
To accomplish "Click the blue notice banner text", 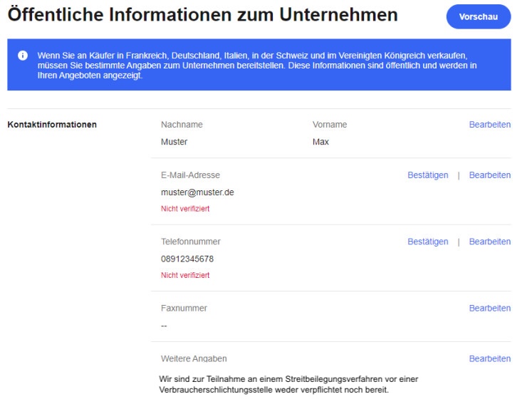I will pos(256,65).
